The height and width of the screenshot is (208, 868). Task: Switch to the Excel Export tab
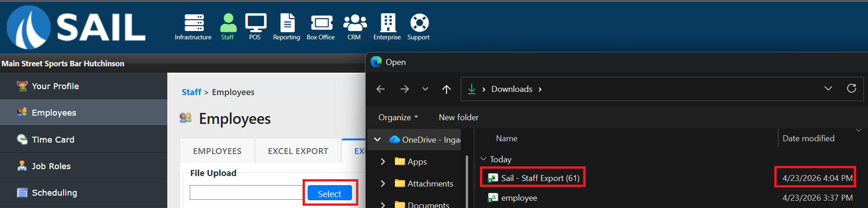click(x=298, y=151)
